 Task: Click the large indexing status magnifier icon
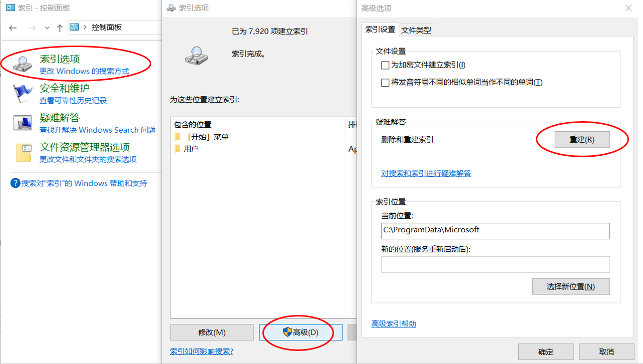click(196, 55)
